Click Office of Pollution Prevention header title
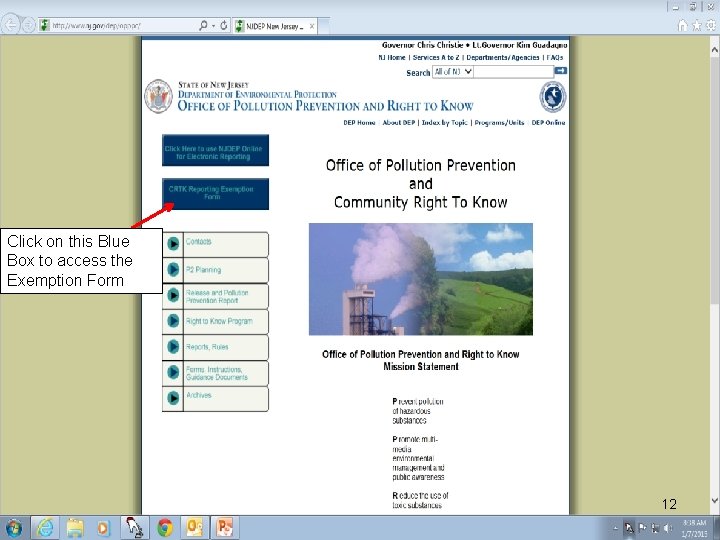Image resolution: width=720 pixels, height=540 pixels. pos(325,106)
